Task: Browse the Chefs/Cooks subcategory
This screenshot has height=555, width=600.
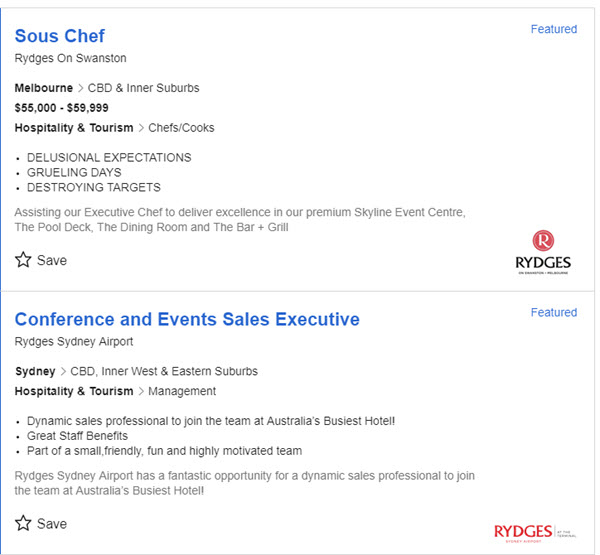Action: [x=181, y=128]
